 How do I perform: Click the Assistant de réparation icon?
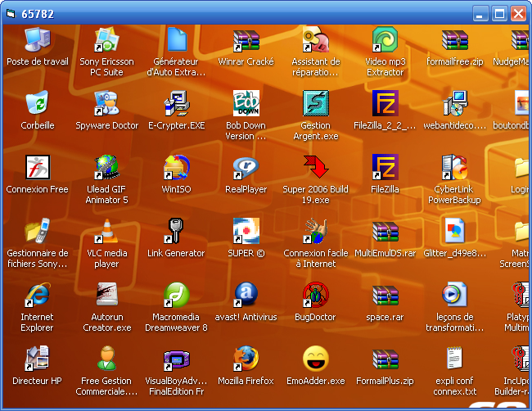(x=316, y=40)
